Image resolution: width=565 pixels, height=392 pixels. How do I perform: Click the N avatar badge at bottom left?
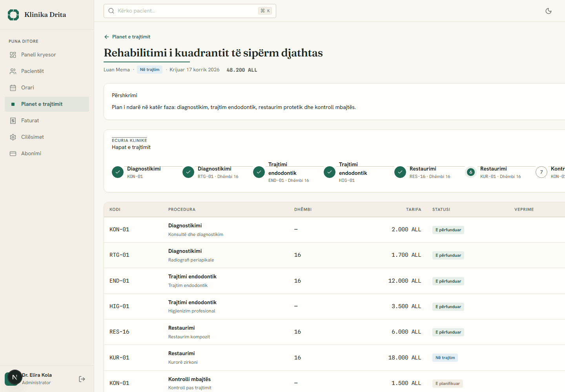click(15, 377)
